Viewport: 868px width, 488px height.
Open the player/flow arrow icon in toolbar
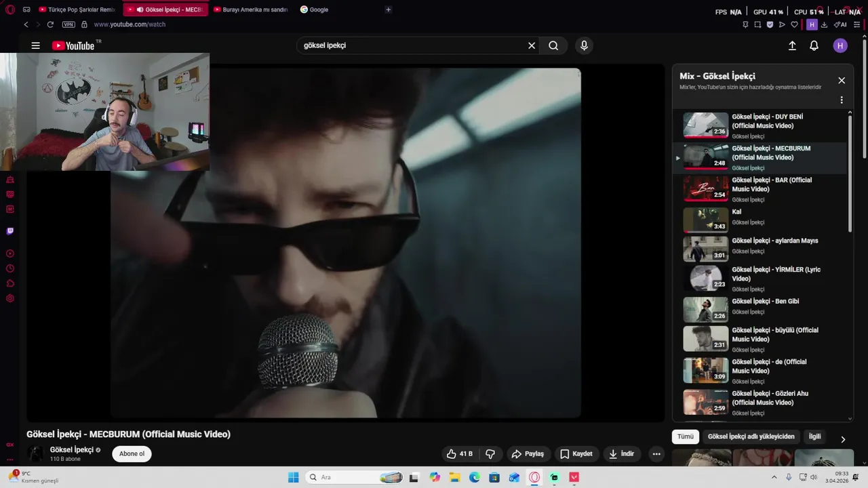(782, 24)
